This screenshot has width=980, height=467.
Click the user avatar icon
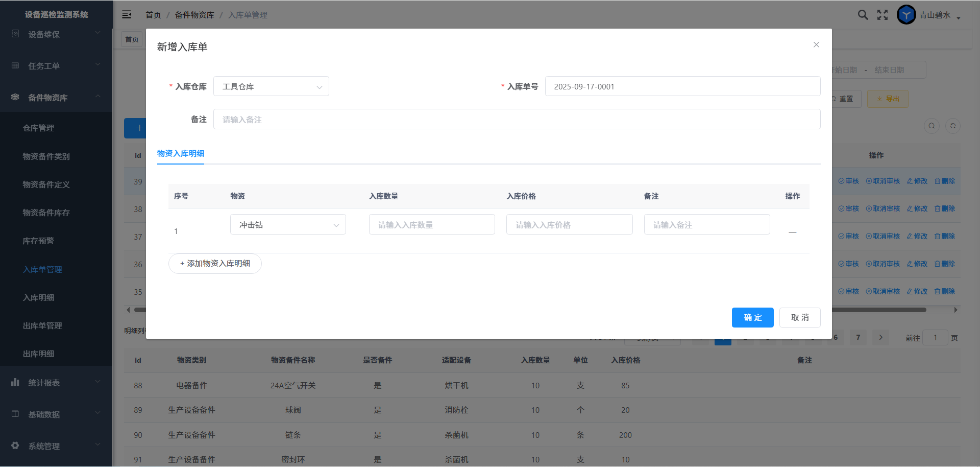click(x=906, y=15)
